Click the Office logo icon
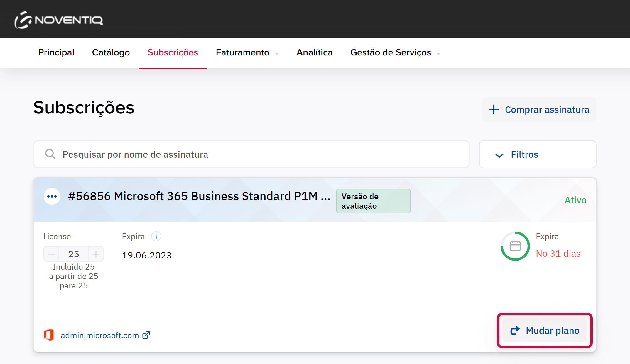 49,335
